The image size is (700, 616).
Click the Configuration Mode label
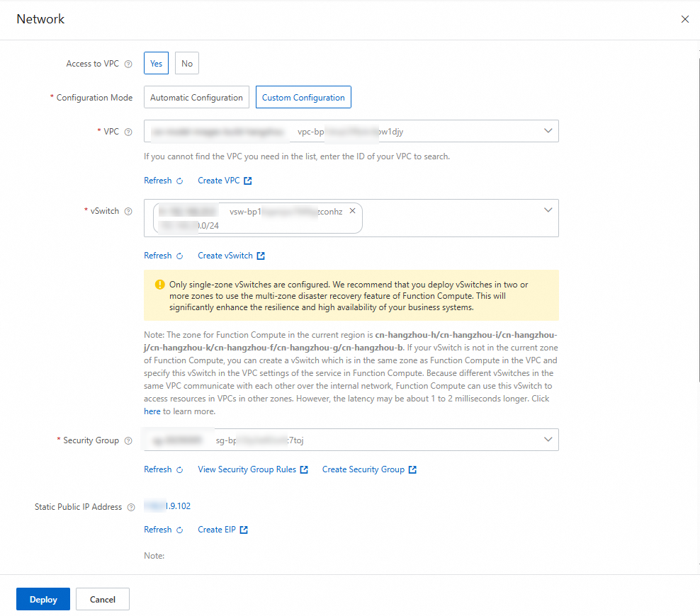pyautogui.click(x=94, y=98)
